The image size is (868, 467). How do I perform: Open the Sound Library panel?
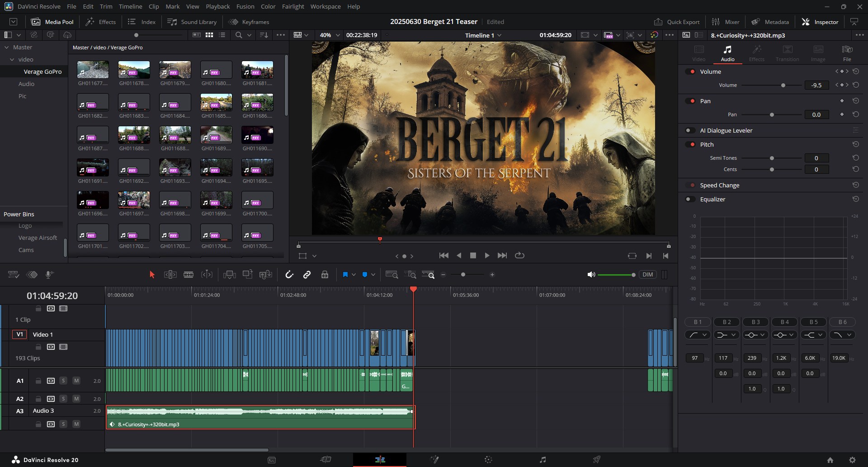coord(192,22)
